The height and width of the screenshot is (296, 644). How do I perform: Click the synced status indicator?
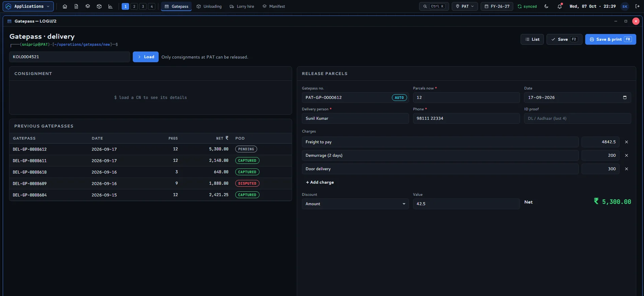[527, 6]
